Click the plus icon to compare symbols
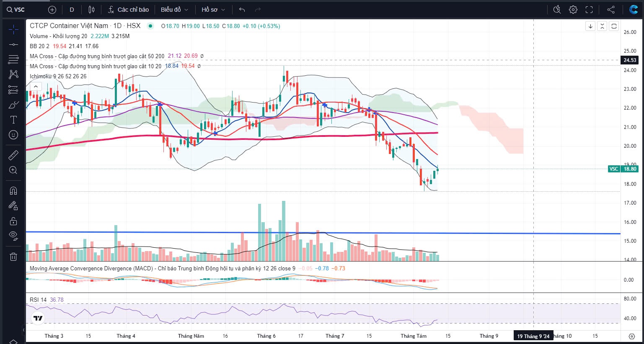Screen dimensions: 644x344 click(x=52, y=10)
